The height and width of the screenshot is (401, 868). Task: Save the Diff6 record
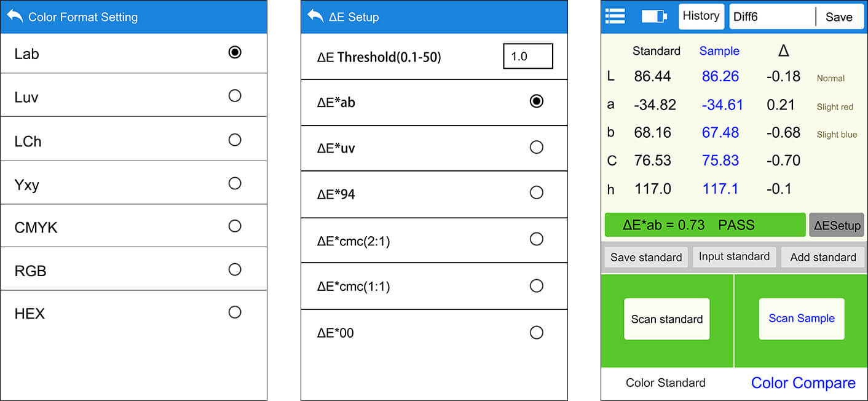pyautogui.click(x=838, y=17)
